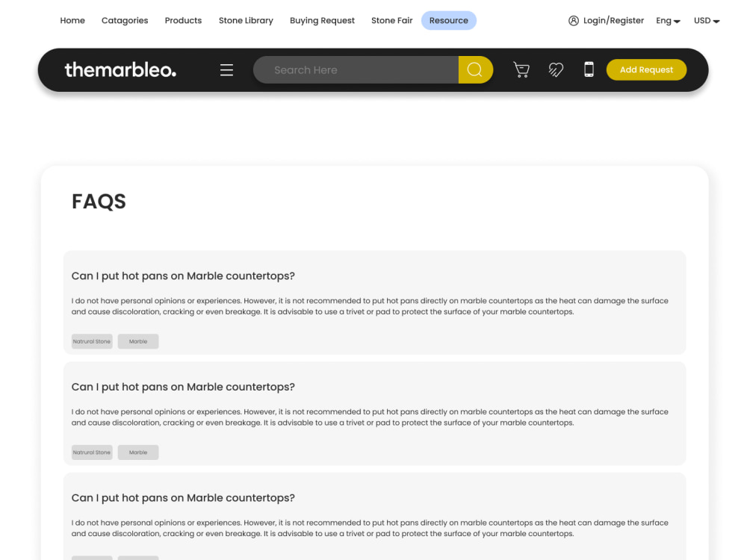Open the wishlist heart icon

(556, 70)
